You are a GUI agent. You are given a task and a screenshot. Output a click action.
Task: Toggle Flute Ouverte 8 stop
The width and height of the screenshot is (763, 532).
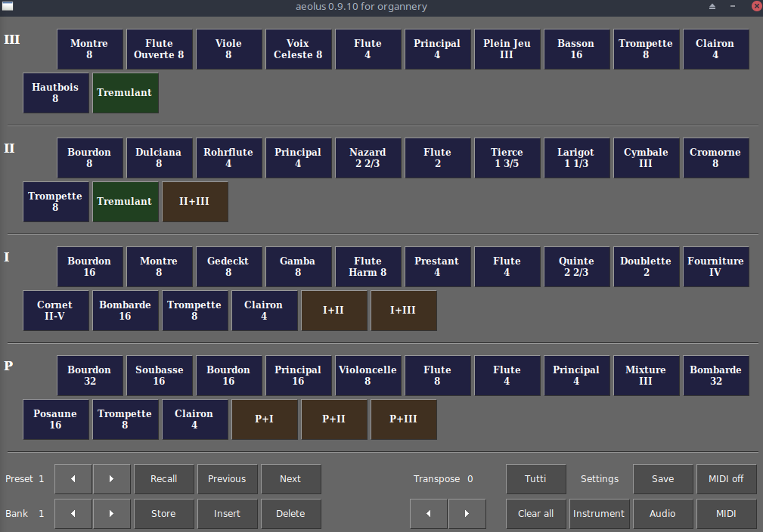(160, 49)
